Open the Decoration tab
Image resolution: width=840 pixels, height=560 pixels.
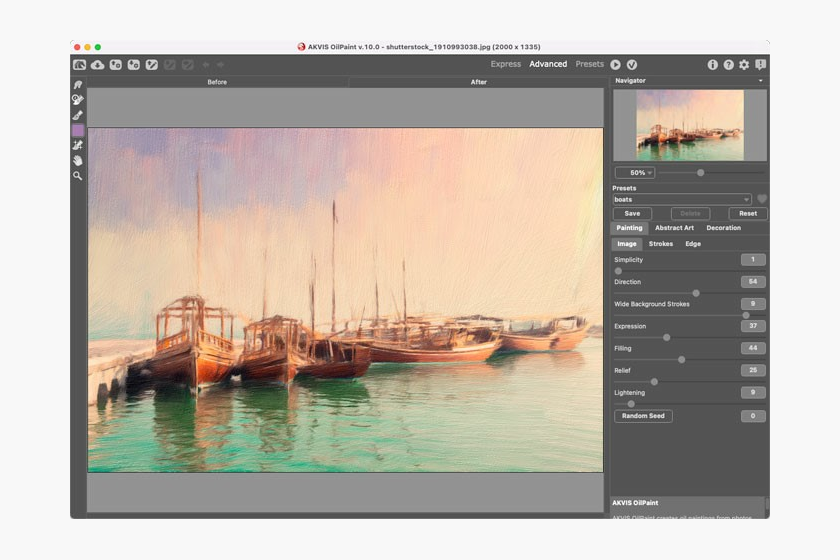tap(724, 228)
